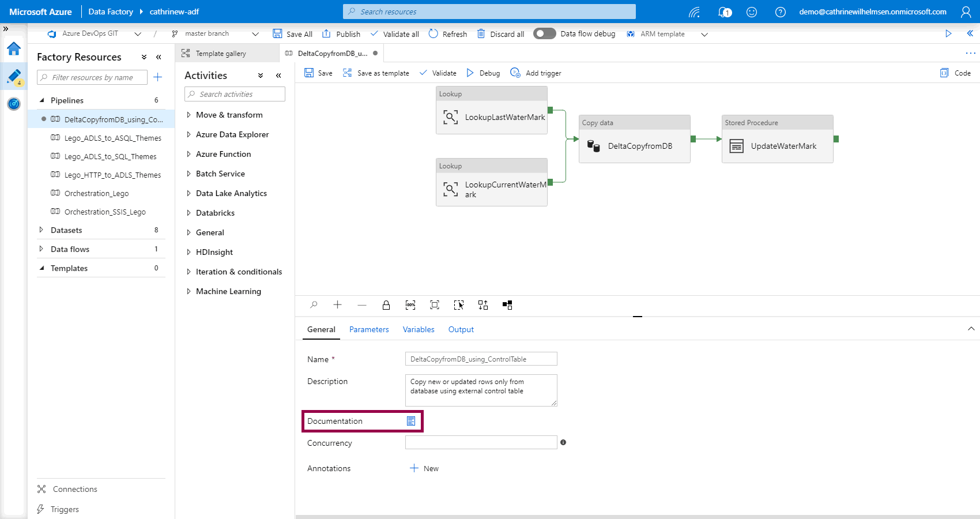Image resolution: width=980 pixels, height=519 pixels.
Task: Click the Publish button
Action: [x=341, y=34]
